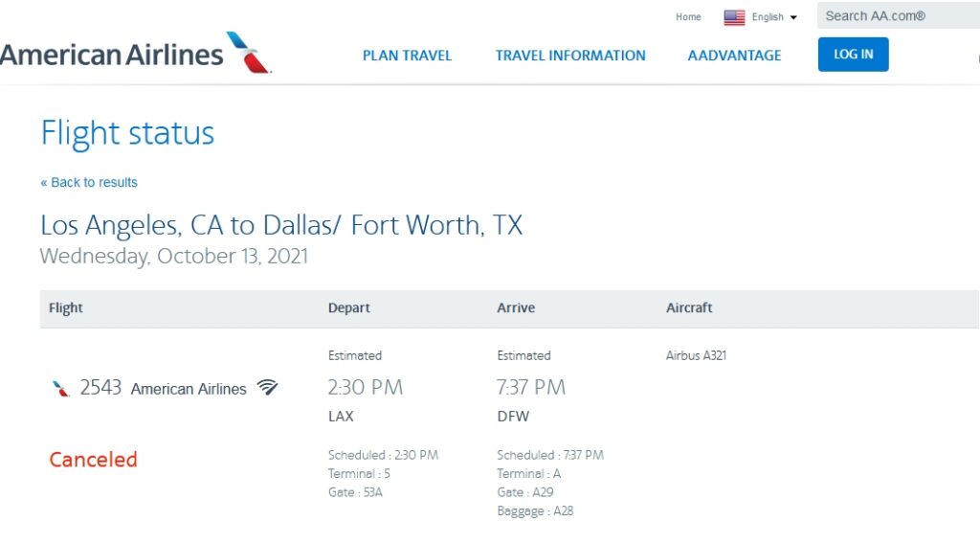The height and width of the screenshot is (544, 980).
Task: Click the Depart column header
Action: pyautogui.click(x=348, y=307)
